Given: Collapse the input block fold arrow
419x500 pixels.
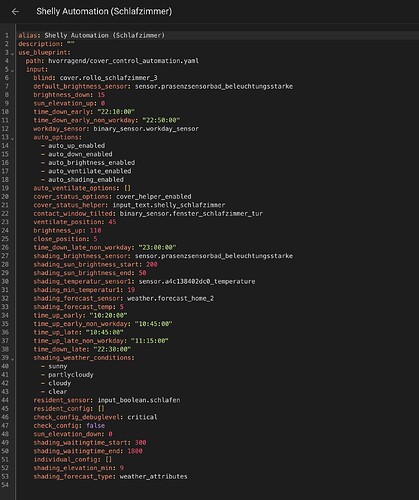Looking at the screenshot, I should click(12, 70).
